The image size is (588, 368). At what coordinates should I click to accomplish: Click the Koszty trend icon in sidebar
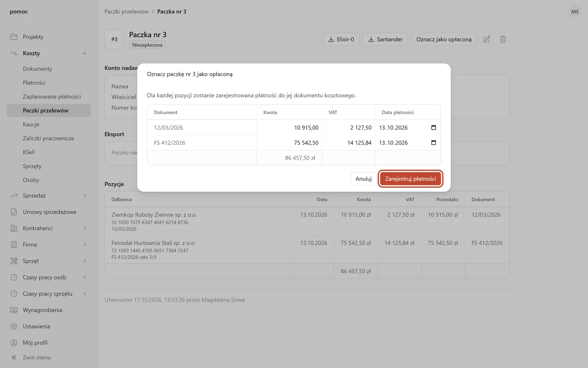pos(14,53)
